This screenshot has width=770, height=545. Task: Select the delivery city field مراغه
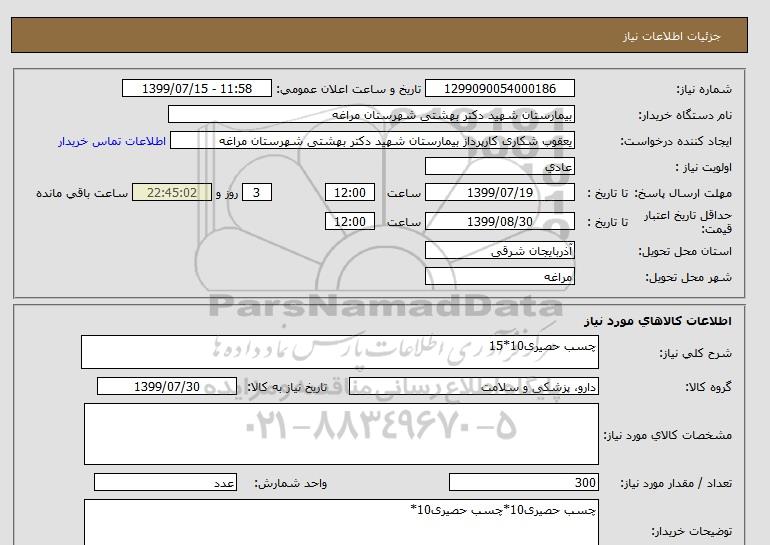[x=499, y=276]
